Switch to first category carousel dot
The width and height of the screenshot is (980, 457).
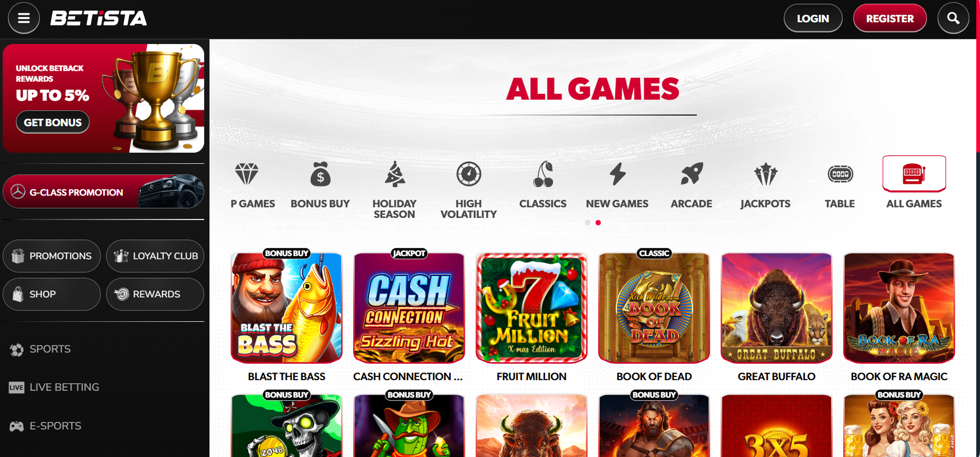tap(588, 223)
